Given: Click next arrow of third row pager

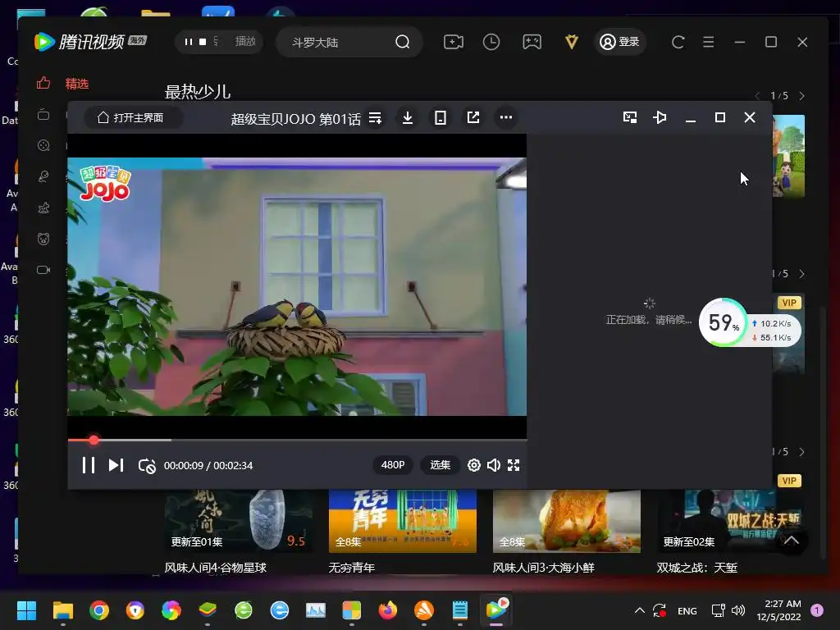Looking at the screenshot, I should pos(802,452).
